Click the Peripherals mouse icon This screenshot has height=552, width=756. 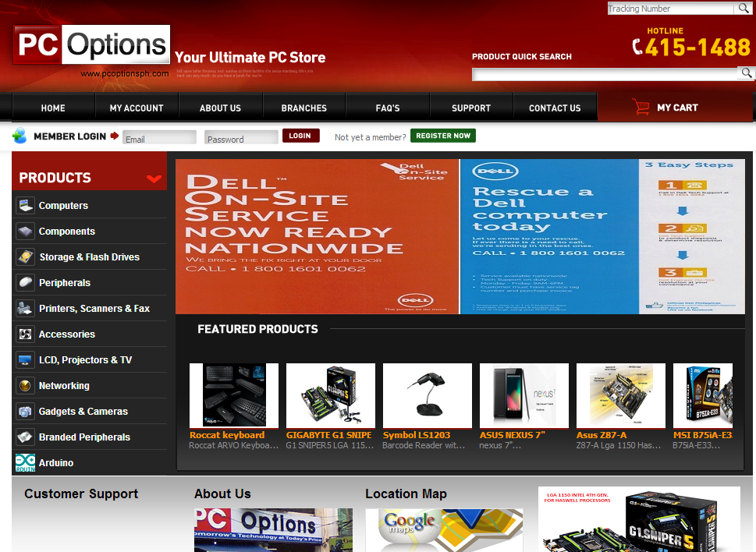(x=25, y=282)
